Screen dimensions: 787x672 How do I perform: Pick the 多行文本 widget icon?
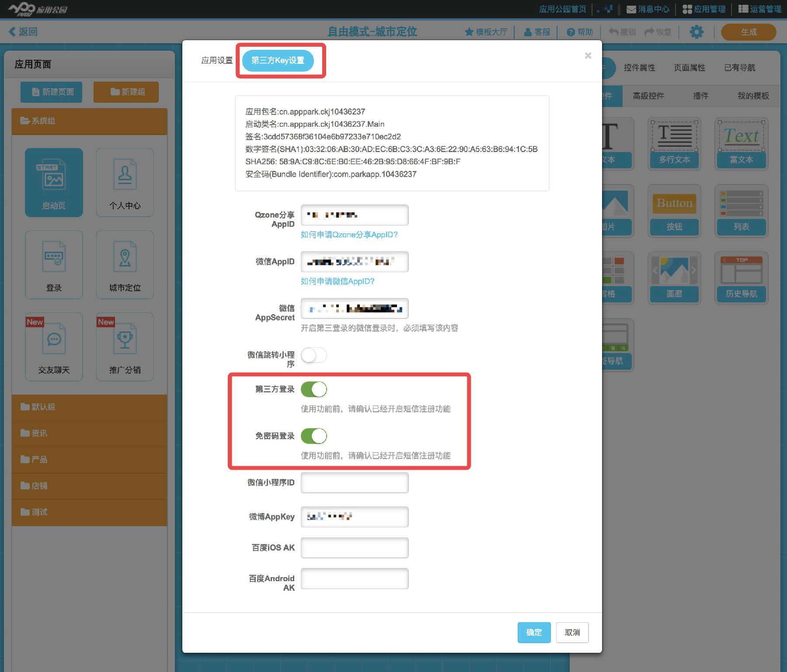674,143
